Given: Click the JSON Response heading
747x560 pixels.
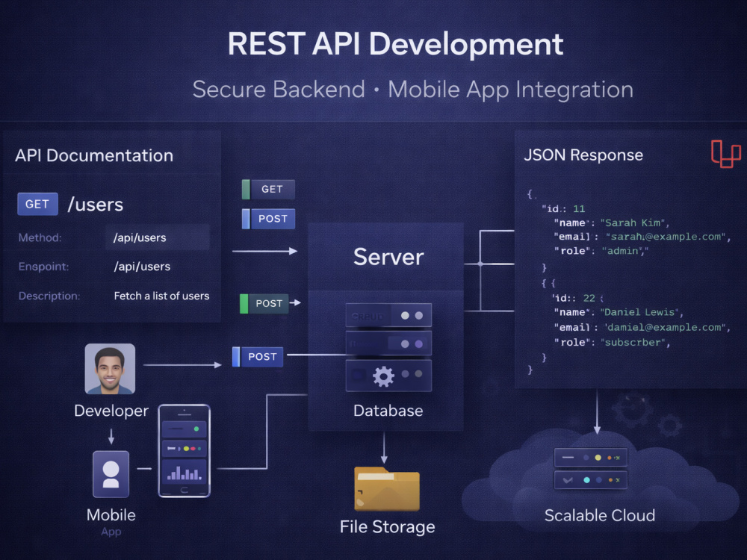Looking at the screenshot, I should click(x=583, y=155).
